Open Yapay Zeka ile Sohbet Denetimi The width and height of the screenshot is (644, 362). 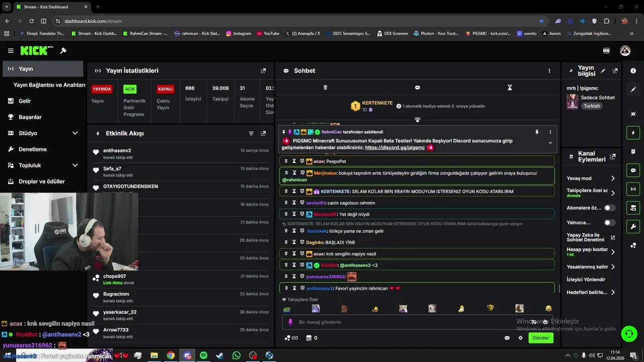(x=591, y=237)
